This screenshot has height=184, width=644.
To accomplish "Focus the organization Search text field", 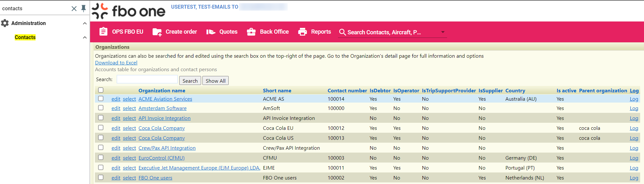I will click(147, 79).
